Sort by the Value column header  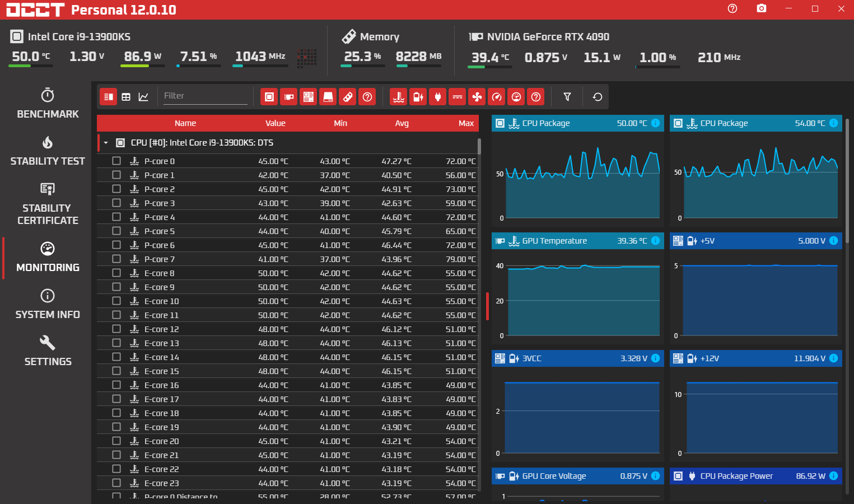[275, 123]
